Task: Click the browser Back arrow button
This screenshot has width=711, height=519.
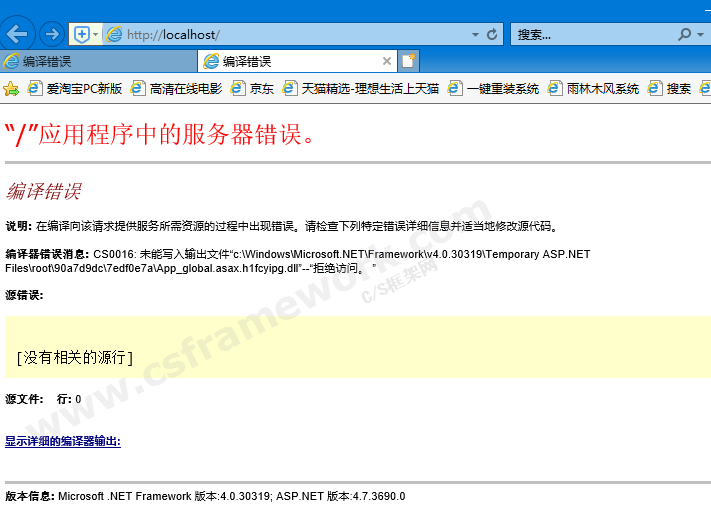Action: 17,34
